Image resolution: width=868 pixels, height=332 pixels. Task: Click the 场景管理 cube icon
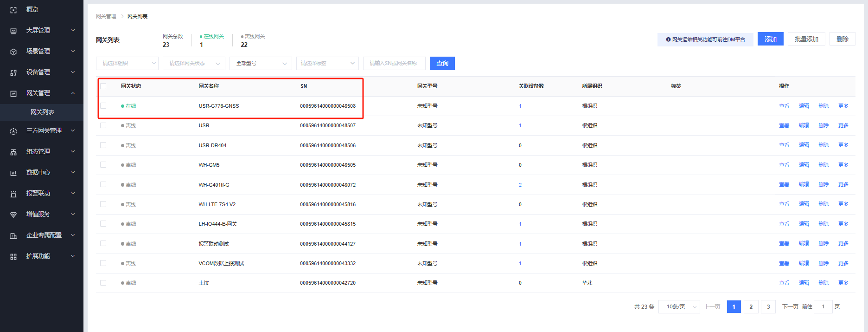(13, 52)
